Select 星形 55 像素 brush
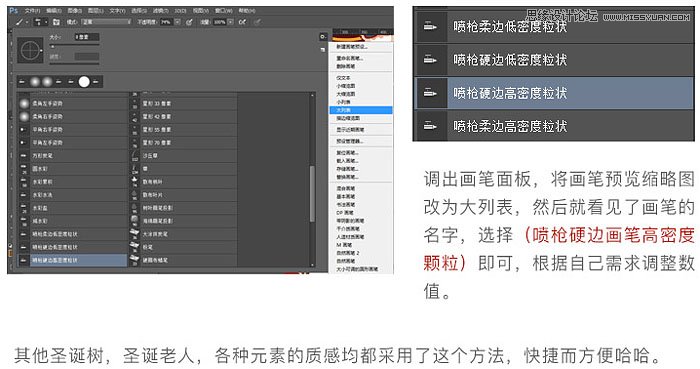The width and height of the screenshot is (700, 369). point(183,130)
